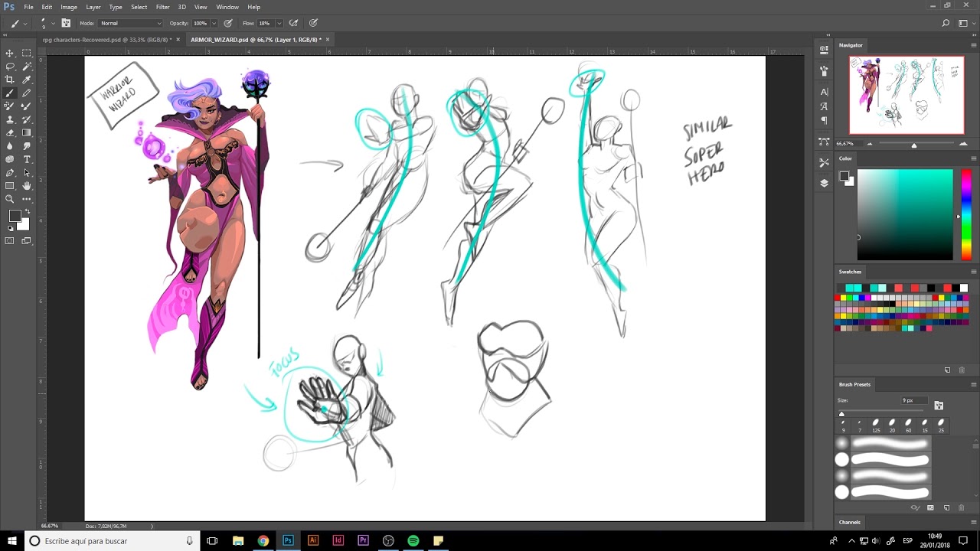This screenshot has width=980, height=551.
Task: Click the brush Size input field
Action: (914, 400)
